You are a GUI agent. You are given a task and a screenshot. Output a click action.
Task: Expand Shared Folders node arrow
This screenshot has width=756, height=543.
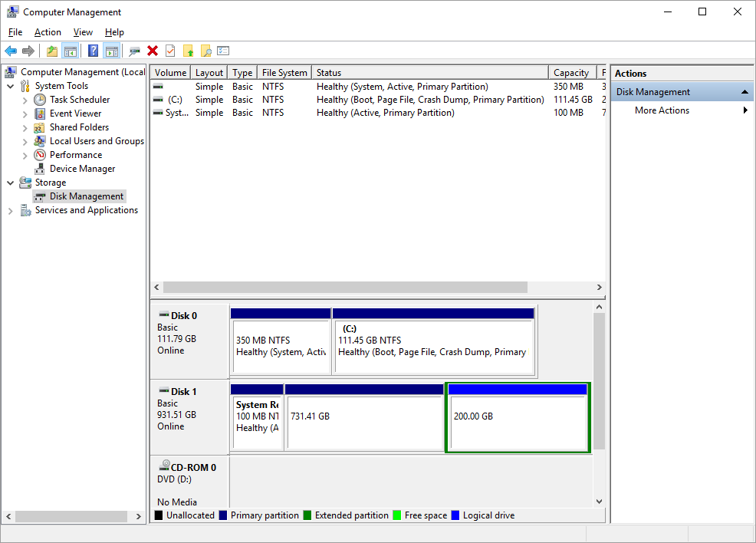coord(25,128)
